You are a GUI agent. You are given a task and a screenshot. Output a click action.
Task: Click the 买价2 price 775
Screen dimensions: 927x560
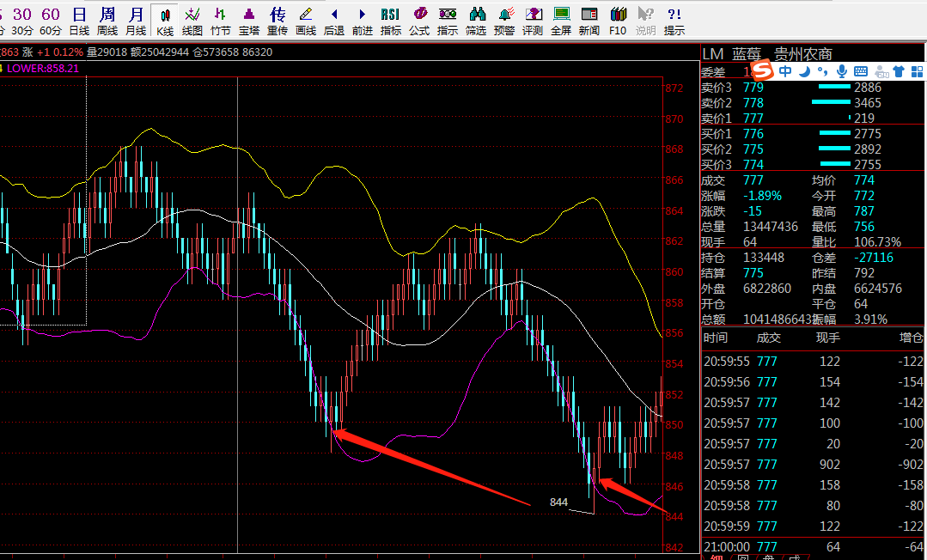pos(753,149)
